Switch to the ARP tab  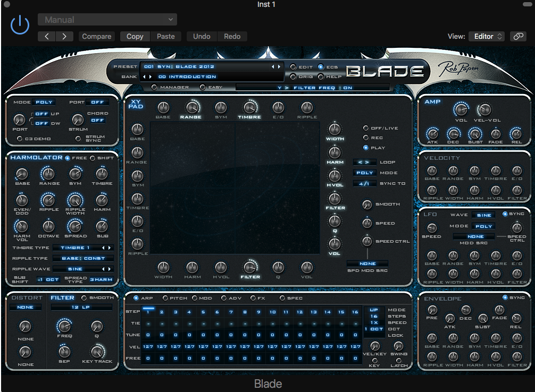point(136,298)
